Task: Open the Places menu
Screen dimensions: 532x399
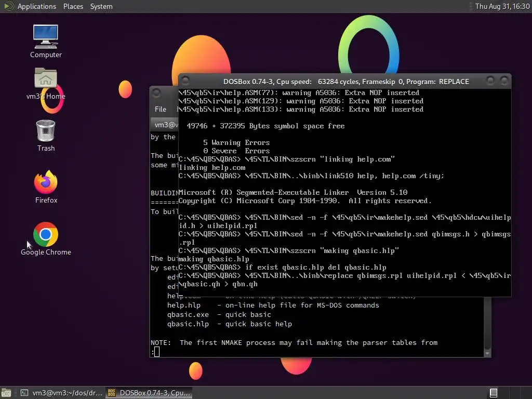Action: 73,6
